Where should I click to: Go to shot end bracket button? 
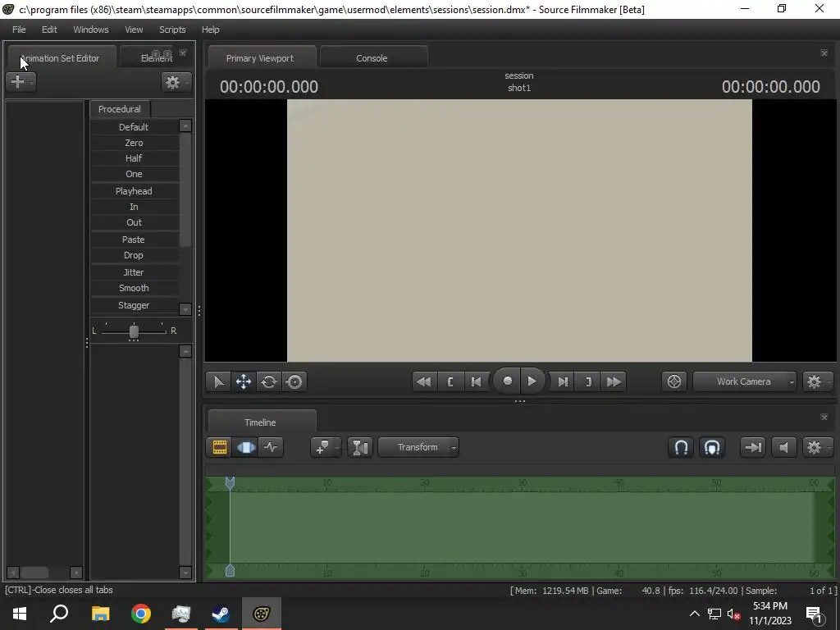(587, 382)
